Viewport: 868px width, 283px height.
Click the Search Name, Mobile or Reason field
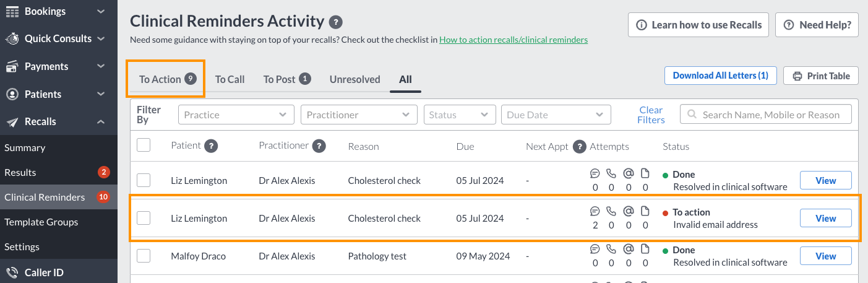[766, 115]
